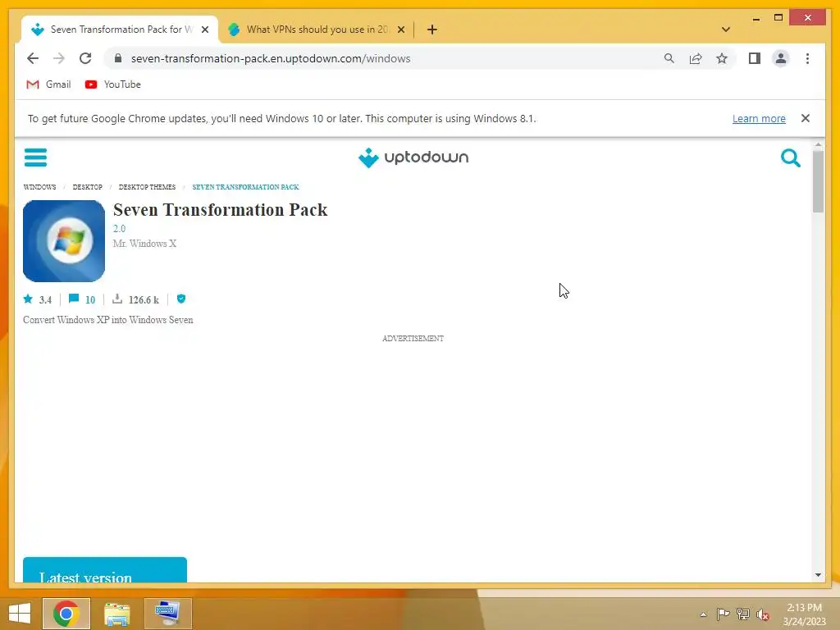The height and width of the screenshot is (630, 840).
Task: Click the Latest version button
Action: coord(105,570)
